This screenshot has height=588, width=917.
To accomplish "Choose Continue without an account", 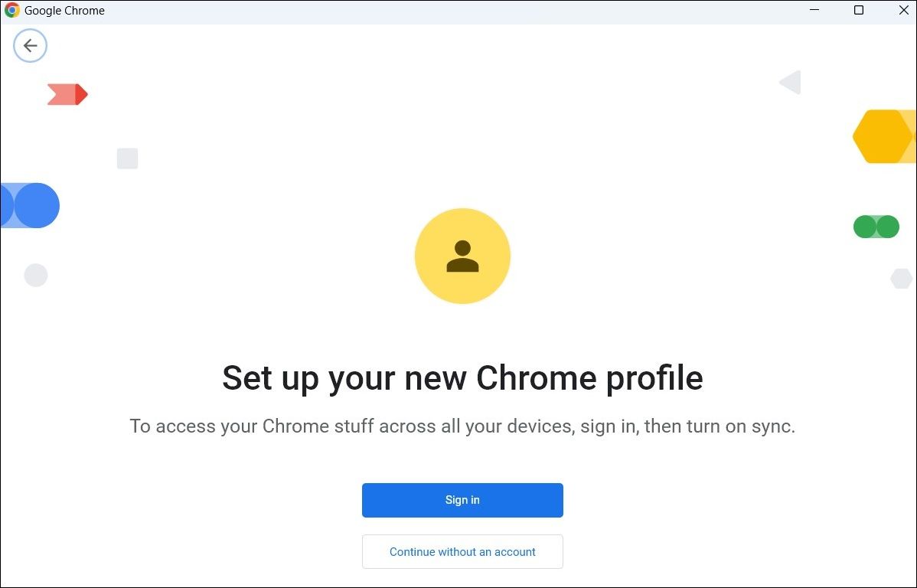I will (462, 551).
